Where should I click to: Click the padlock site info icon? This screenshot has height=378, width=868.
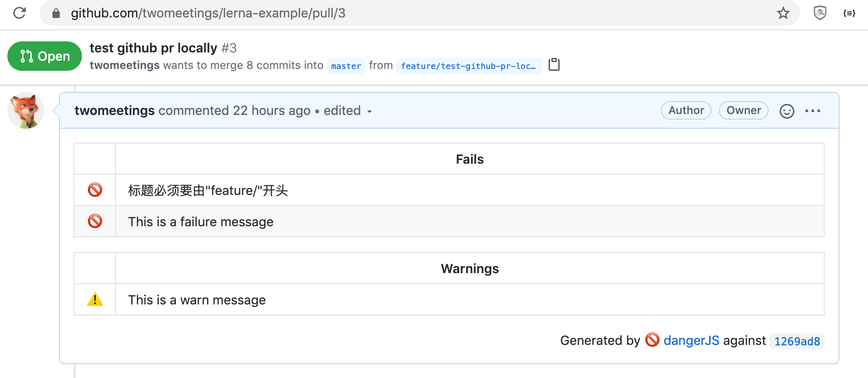(56, 13)
